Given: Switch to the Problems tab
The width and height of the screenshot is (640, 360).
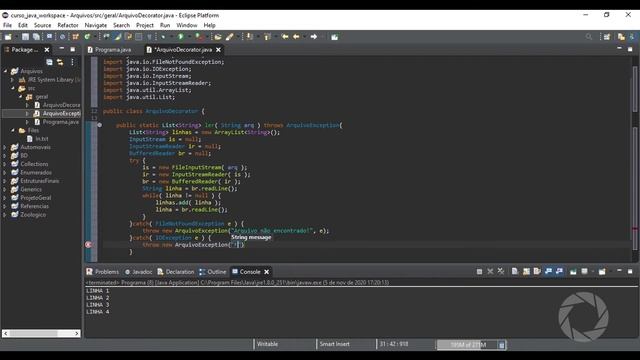Looking at the screenshot, I should point(102,272).
